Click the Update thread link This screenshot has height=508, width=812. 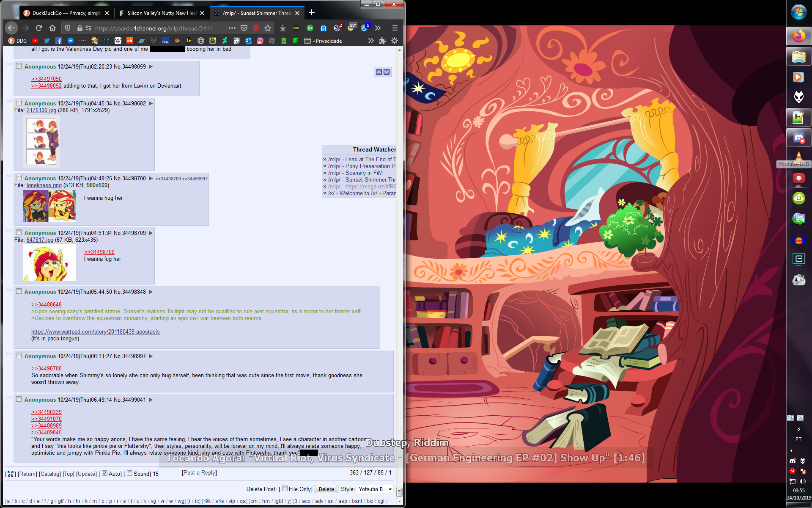click(x=86, y=474)
